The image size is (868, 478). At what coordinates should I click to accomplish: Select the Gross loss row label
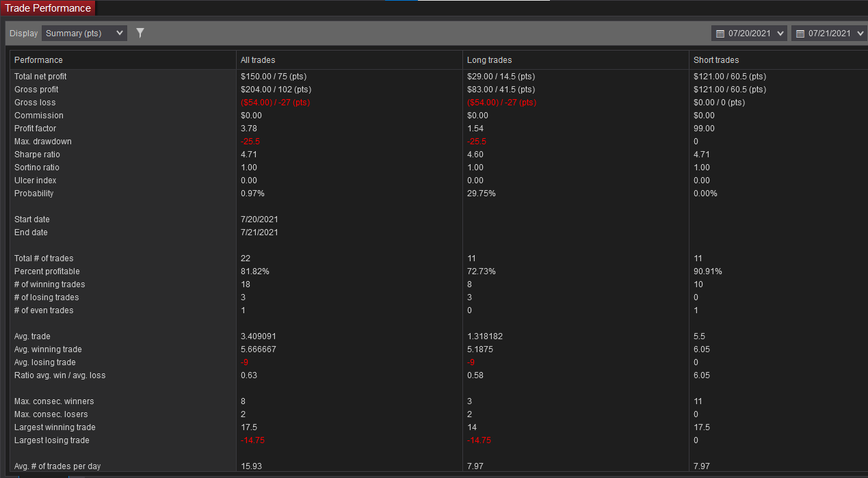click(x=35, y=103)
